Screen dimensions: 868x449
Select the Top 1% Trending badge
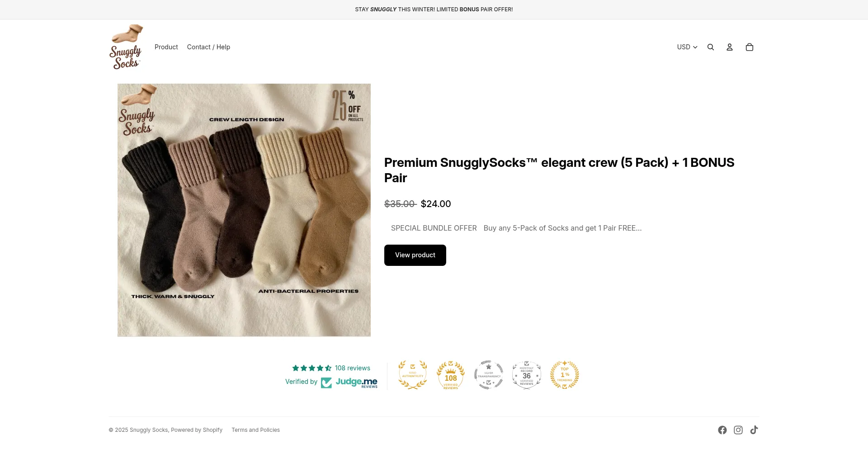tap(564, 375)
